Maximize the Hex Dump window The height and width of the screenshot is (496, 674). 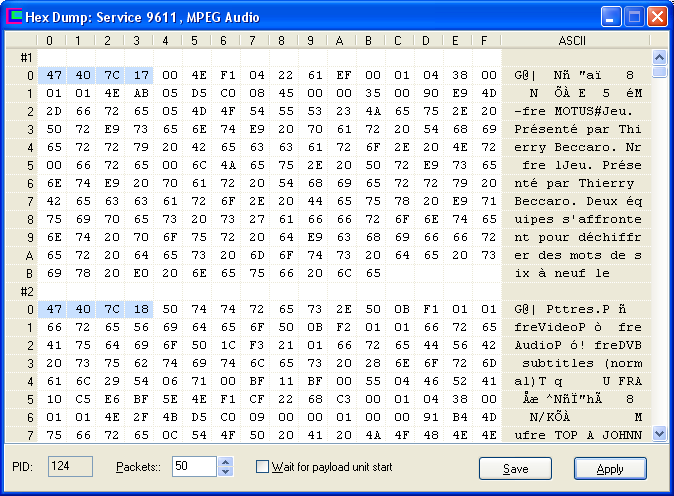(634, 17)
